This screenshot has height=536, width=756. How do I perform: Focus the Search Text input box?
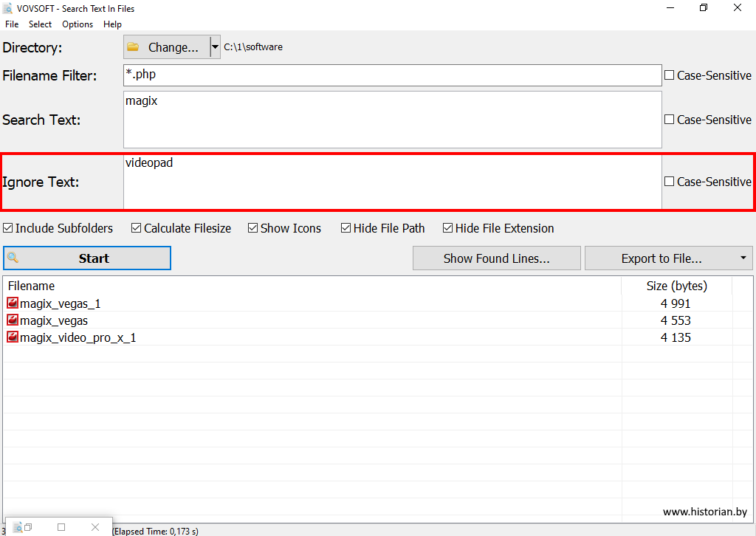(x=392, y=120)
